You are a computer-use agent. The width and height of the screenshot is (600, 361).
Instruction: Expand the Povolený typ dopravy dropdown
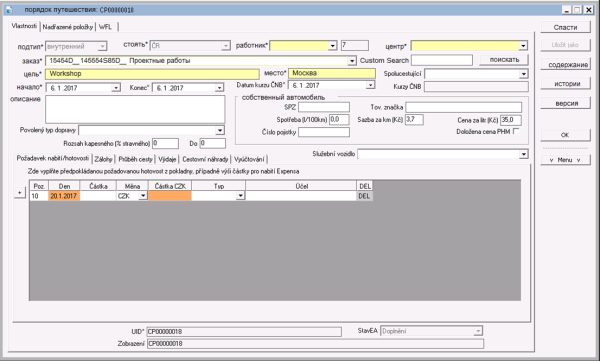point(220,131)
